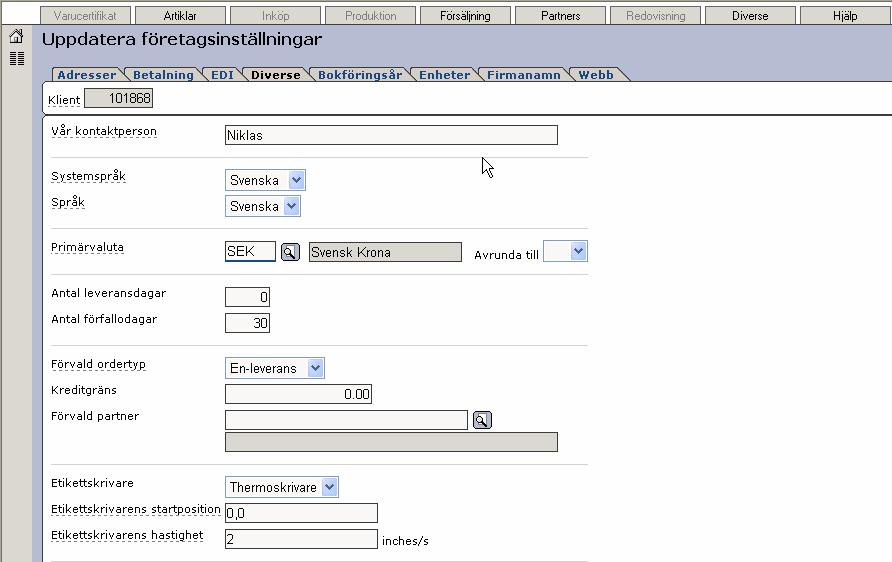Go to the home page icon
The height and width of the screenshot is (562, 892).
click(16, 36)
